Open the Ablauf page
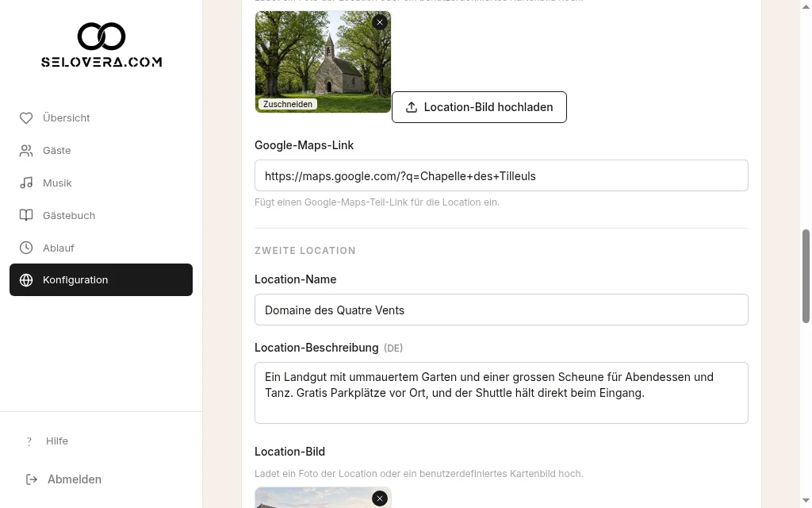This screenshot has height=508, width=812. click(101, 248)
